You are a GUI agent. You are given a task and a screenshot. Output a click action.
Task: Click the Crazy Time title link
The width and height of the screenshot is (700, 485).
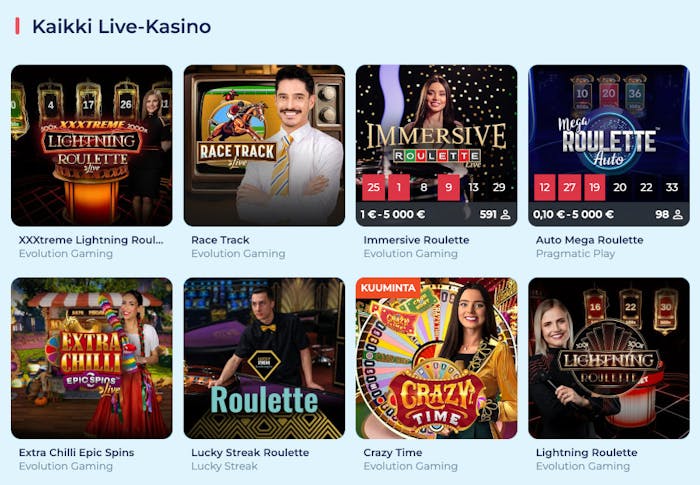pyautogui.click(x=393, y=452)
